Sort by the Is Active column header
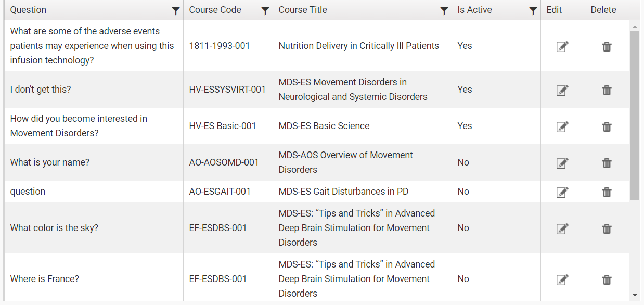 474,10
